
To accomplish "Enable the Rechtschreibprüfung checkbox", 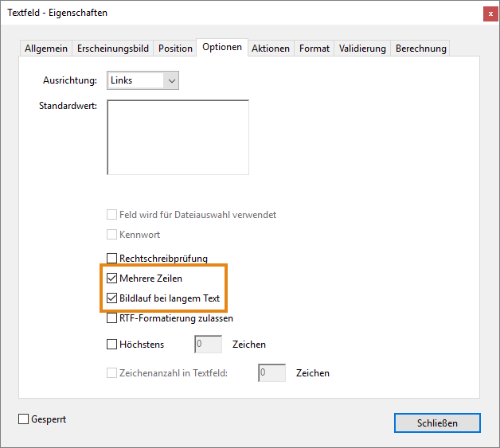I will coord(111,258).
